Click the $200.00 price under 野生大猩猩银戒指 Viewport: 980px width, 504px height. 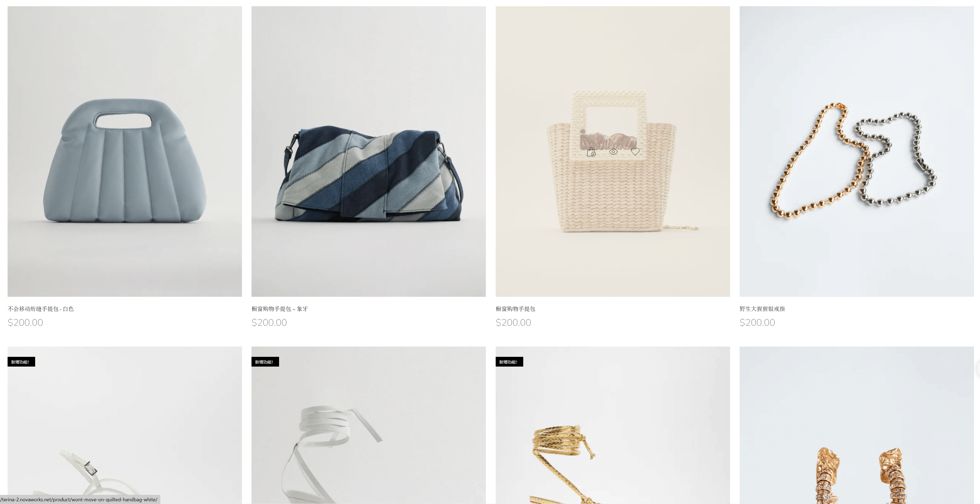tap(757, 322)
